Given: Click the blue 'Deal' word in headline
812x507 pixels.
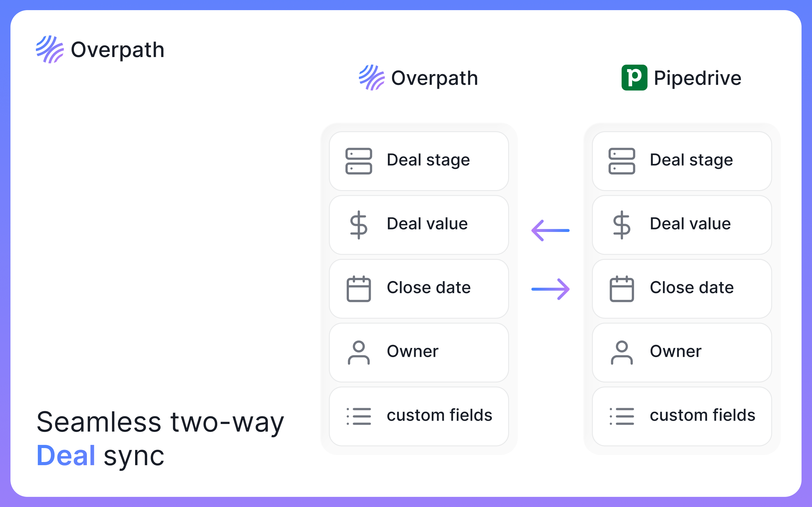Looking at the screenshot, I should click(66, 455).
